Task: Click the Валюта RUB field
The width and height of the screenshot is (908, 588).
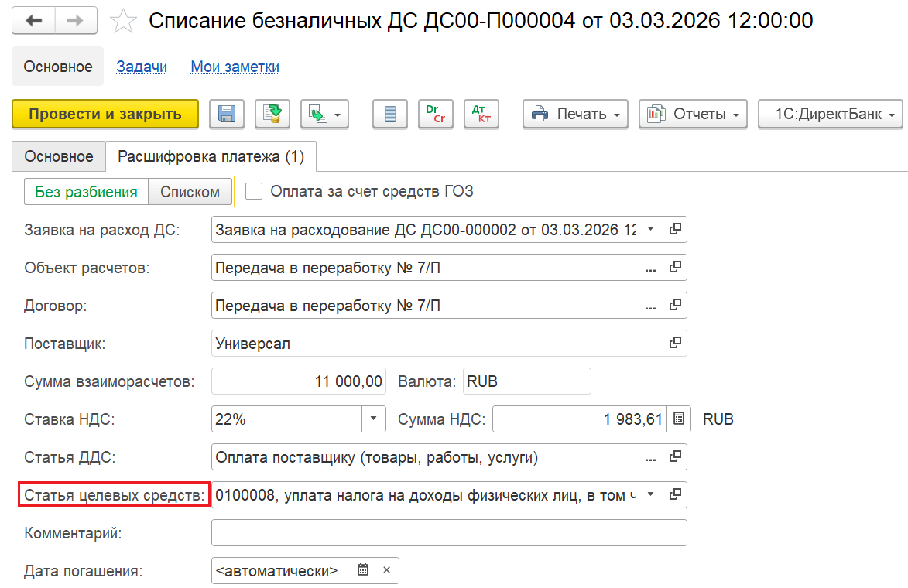Action: (x=527, y=381)
